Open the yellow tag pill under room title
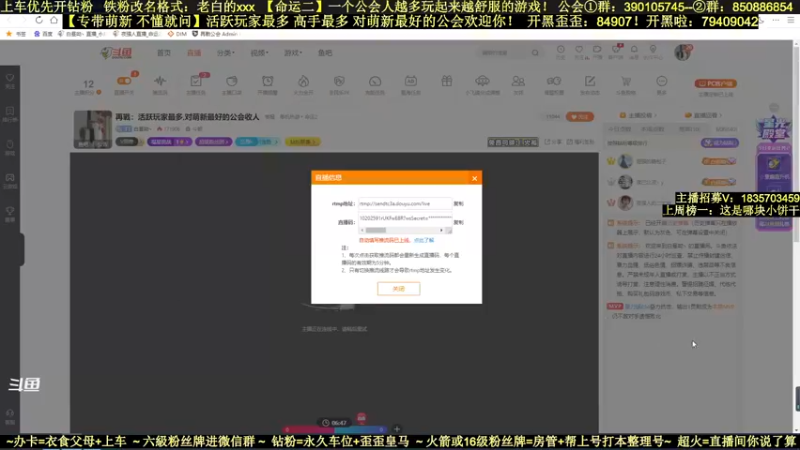 303,142
